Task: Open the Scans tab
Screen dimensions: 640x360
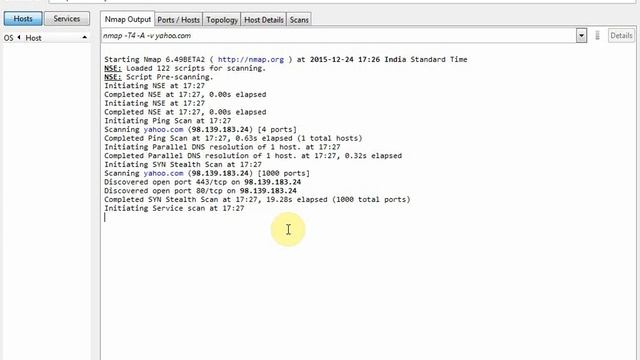Action: (299, 20)
